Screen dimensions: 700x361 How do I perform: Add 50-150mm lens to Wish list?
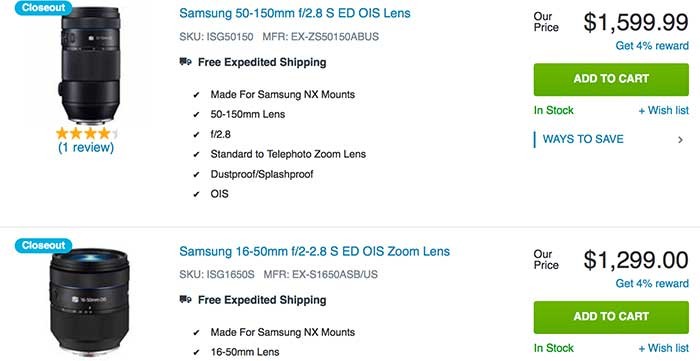(663, 110)
